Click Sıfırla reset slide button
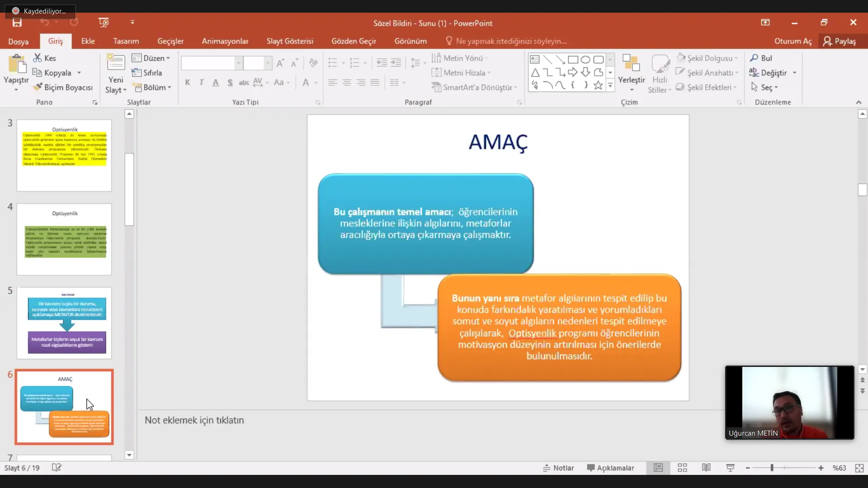This screenshot has width=868, height=488. [x=146, y=73]
